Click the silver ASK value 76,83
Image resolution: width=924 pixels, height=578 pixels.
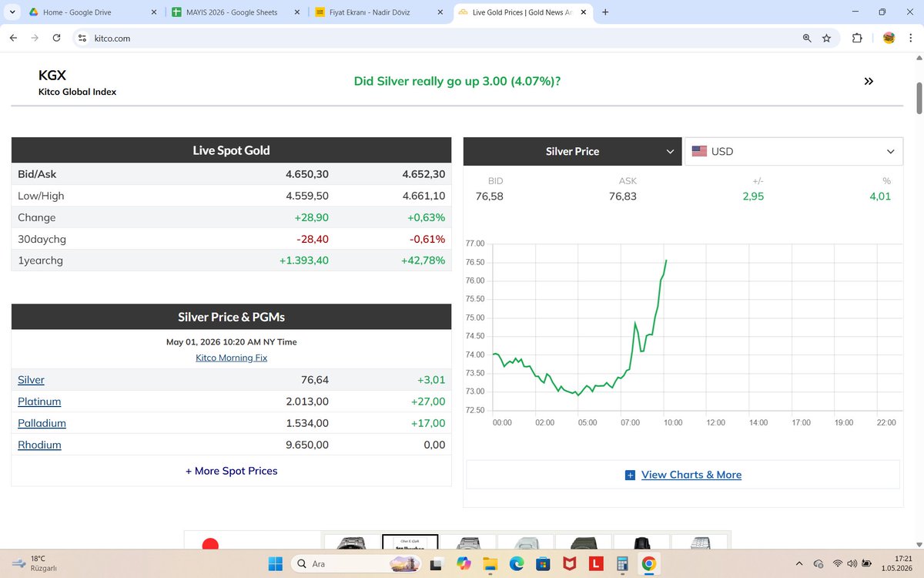point(623,197)
